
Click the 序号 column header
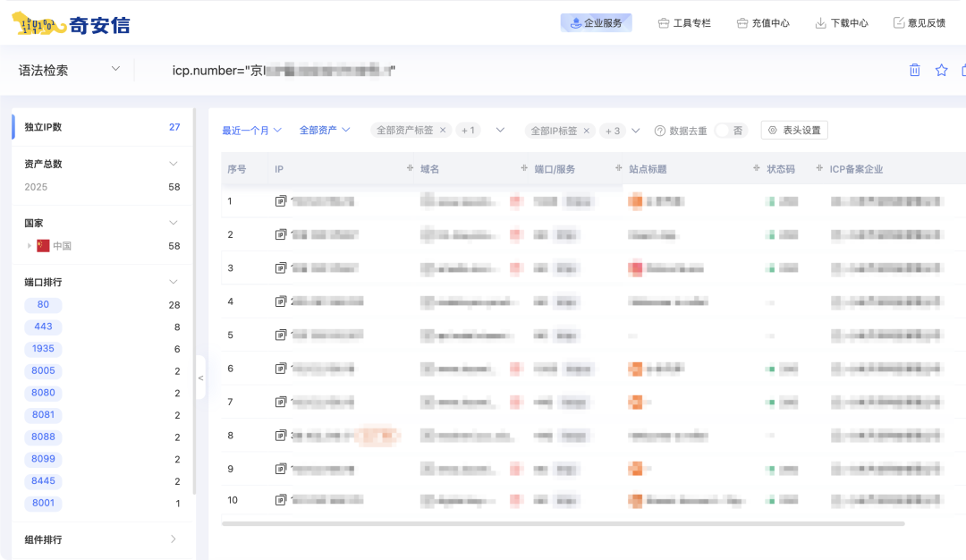[236, 169]
